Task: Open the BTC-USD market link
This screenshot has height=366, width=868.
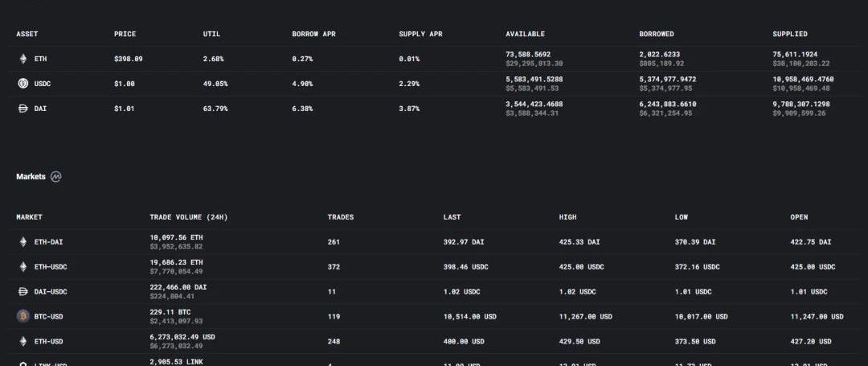Action: point(48,316)
